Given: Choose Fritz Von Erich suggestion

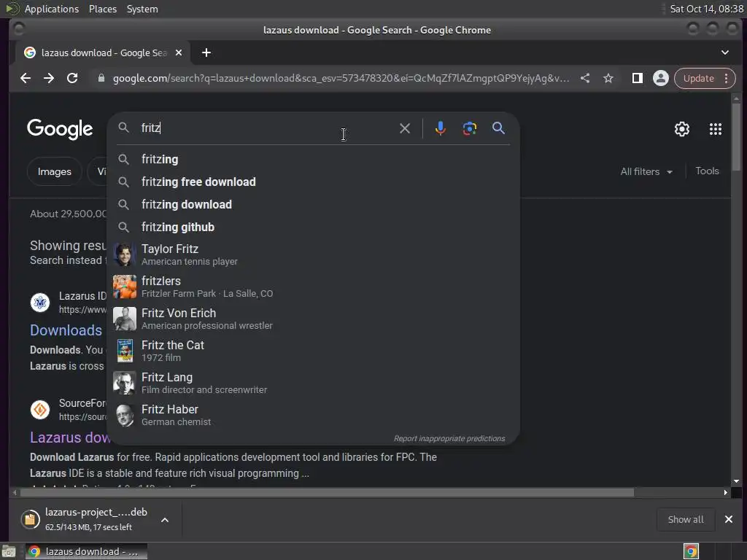Looking at the screenshot, I should (x=313, y=319).
